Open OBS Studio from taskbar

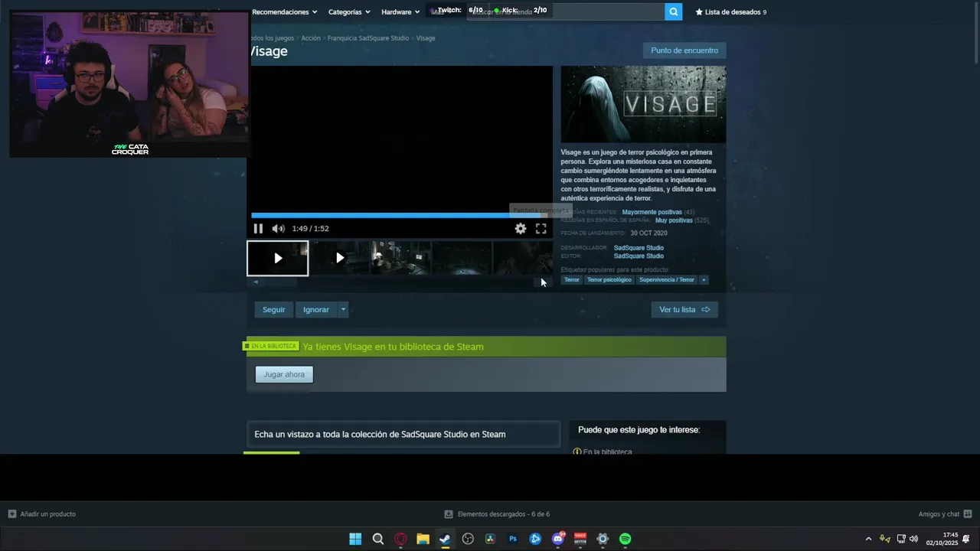tap(468, 539)
